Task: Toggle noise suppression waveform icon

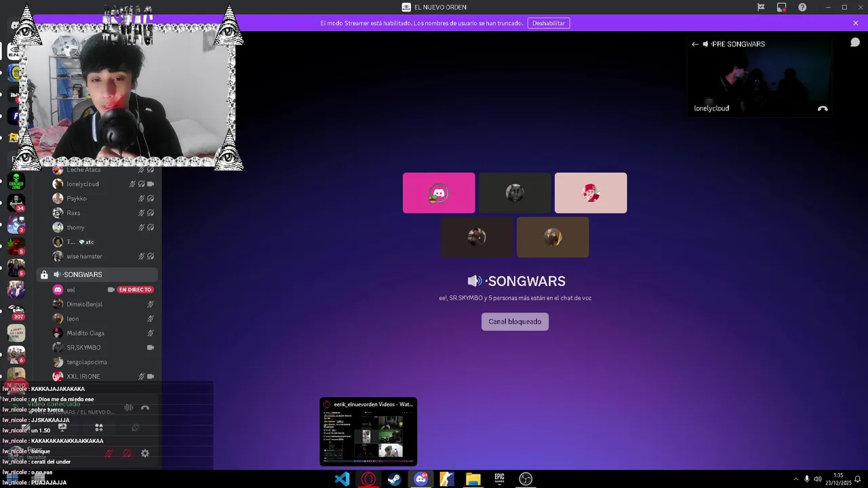Action: pos(128,408)
